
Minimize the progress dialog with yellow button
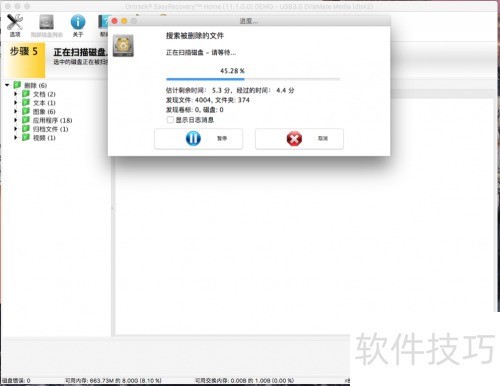[124, 21]
